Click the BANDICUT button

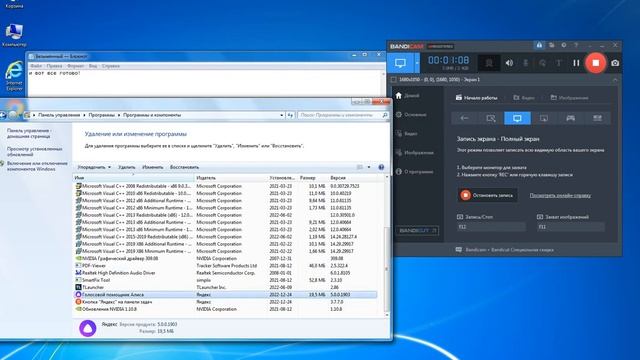(x=417, y=231)
